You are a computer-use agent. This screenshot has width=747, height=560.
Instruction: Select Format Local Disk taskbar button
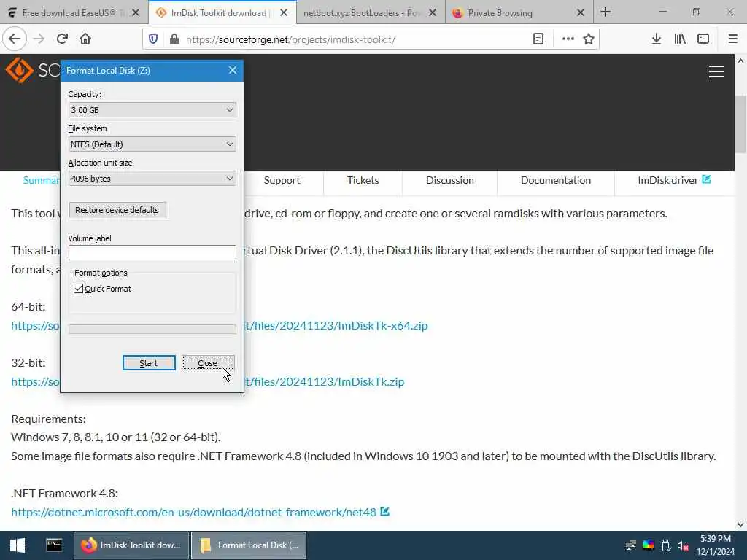pyautogui.click(x=249, y=545)
